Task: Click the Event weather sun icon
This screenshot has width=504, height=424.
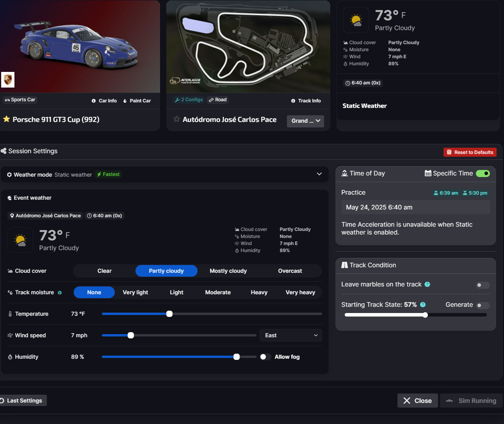Action: point(9,198)
